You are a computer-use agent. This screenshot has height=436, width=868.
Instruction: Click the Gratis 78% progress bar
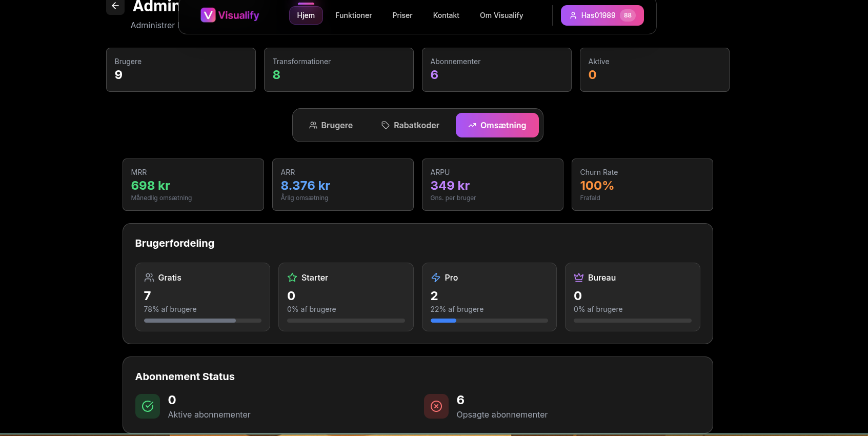coord(203,321)
